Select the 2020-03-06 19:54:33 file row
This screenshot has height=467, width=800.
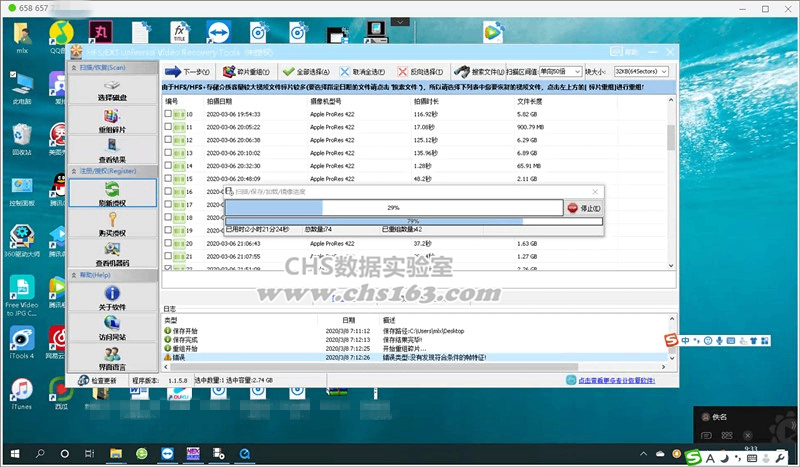(415, 114)
